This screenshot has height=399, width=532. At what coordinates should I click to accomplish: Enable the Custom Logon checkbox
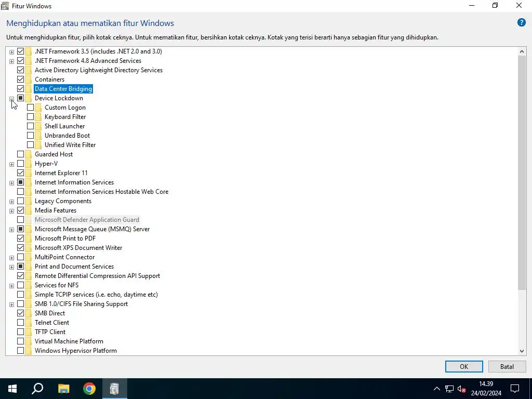click(30, 107)
